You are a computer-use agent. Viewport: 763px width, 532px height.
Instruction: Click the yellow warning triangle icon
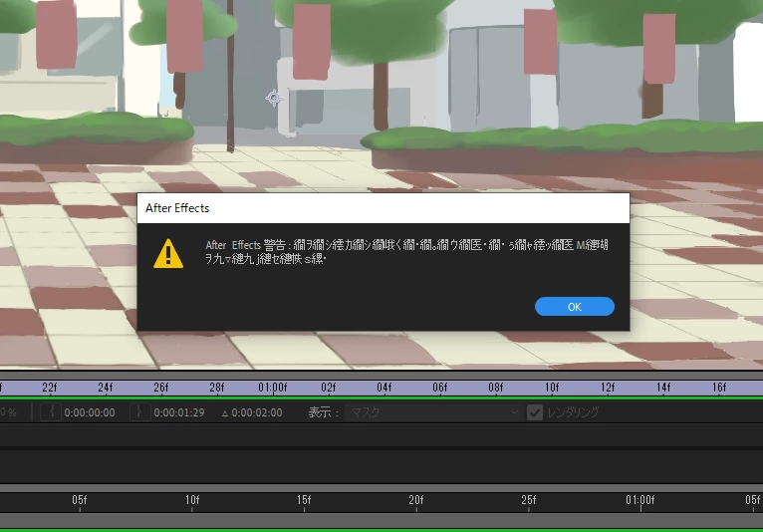coord(168,254)
